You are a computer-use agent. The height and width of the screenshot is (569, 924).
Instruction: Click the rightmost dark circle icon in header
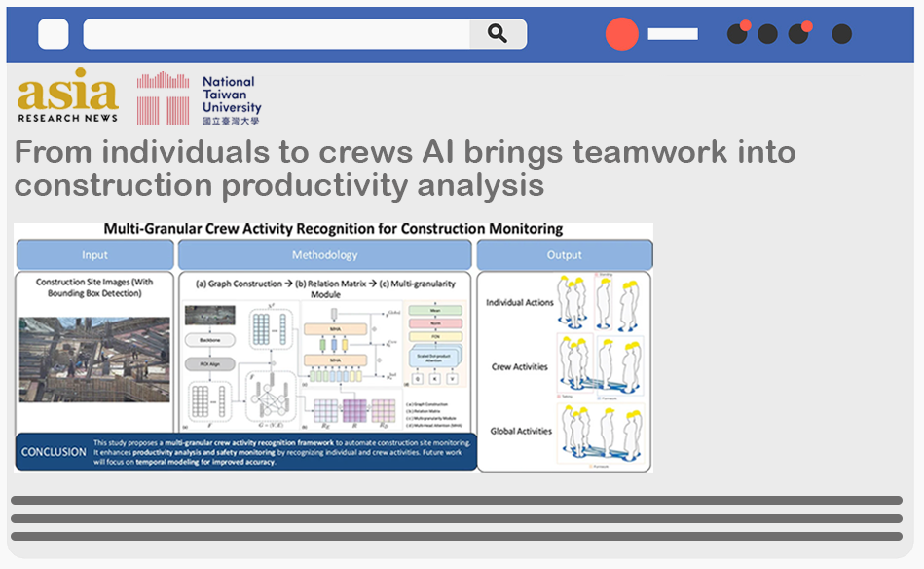(842, 34)
